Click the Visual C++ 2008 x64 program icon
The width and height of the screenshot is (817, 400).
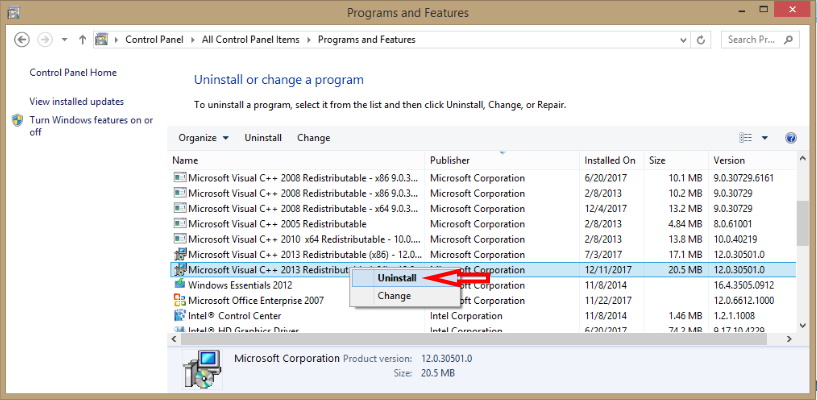coord(180,208)
